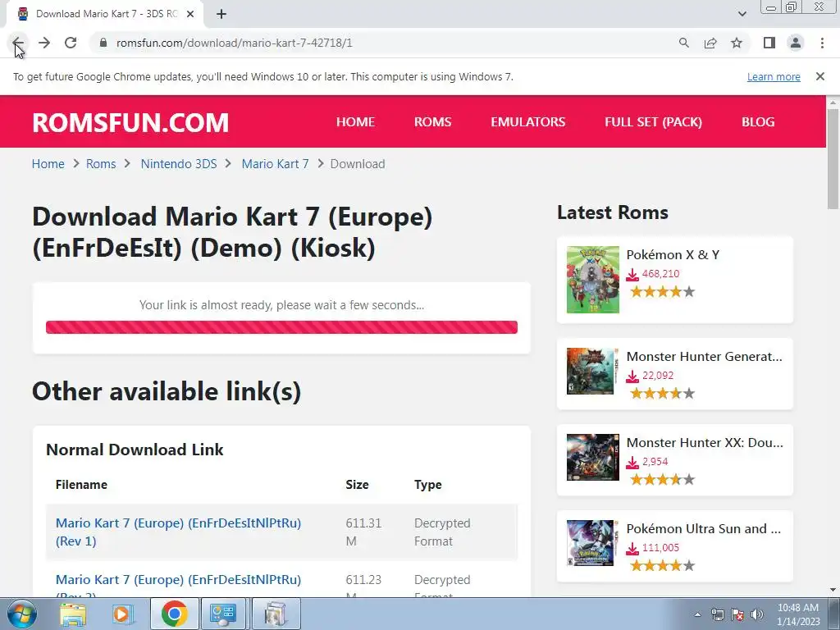Viewport: 840px width, 630px height.
Task: Click Monster Hunter XX star rating
Action: point(662,479)
